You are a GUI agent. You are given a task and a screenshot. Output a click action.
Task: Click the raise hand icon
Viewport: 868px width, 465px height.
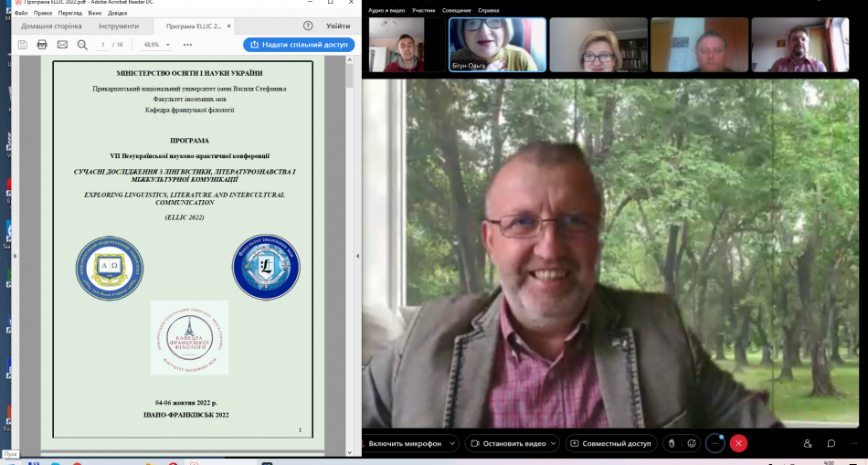click(672, 443)
